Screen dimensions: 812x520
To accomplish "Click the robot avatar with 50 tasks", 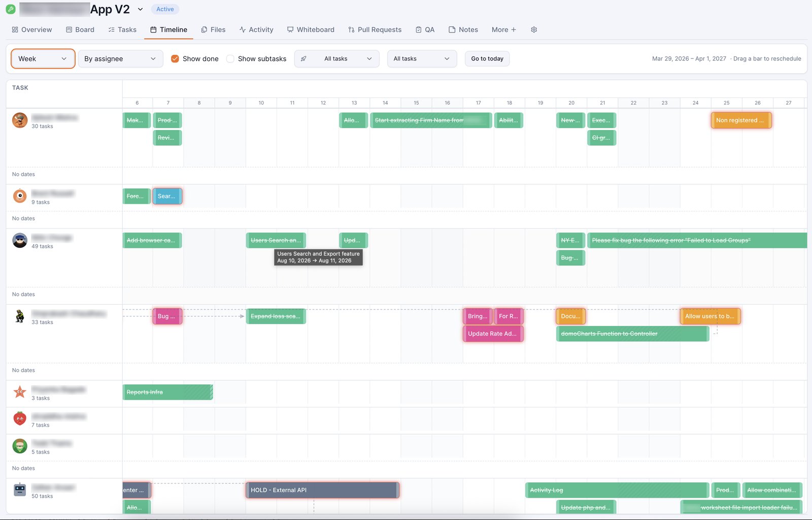I will [x=20, y=490].
